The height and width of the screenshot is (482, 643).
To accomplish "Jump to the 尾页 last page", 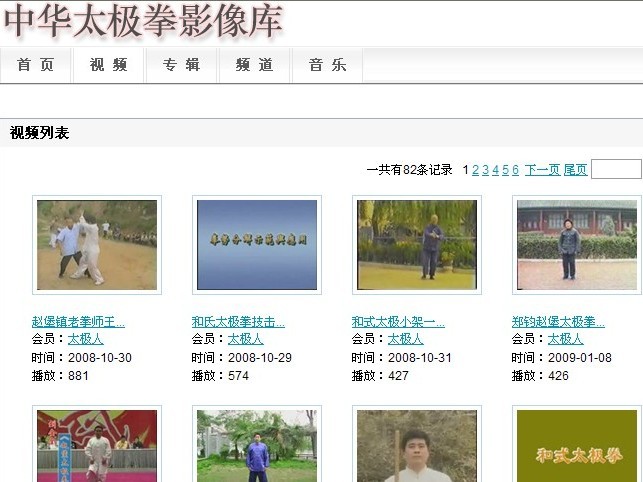I will click(575, 170).
